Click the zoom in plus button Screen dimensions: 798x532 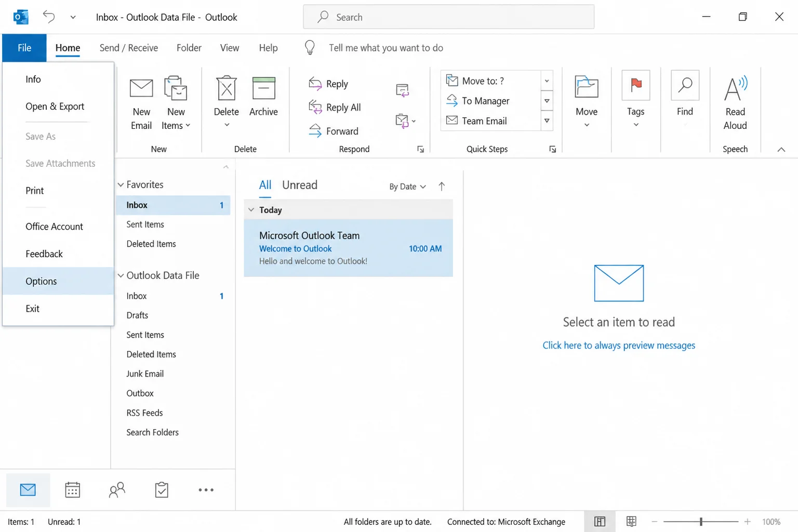(x=747, y=522)
